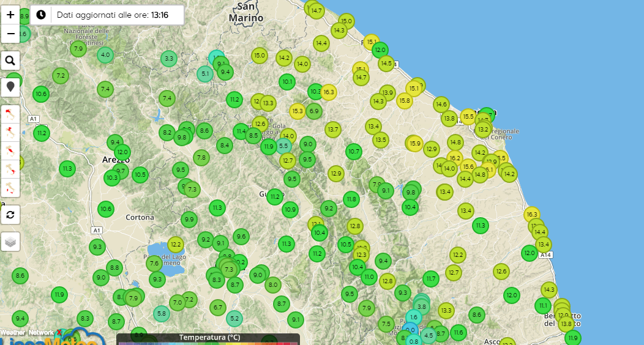Select the middle Italy region shortcut icon
Viewport: 644px width, 345px height.
10,149
